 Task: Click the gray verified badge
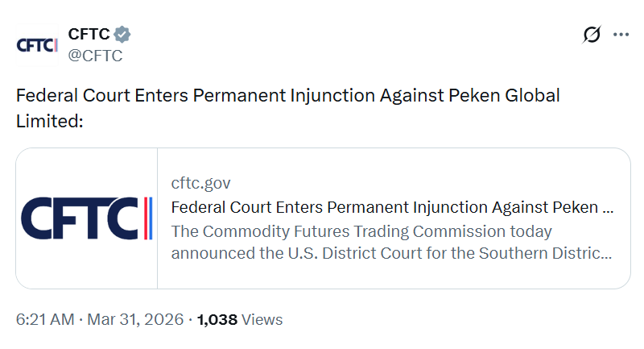pyautogui.click(x=122, y=35)
